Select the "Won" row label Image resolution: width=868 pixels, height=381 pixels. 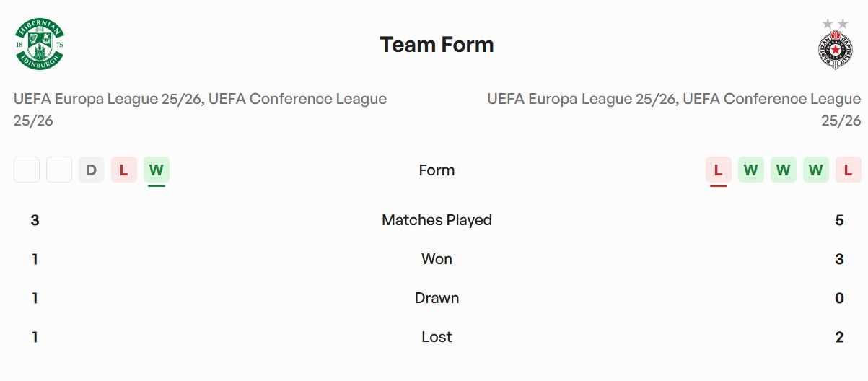pyautogui.click(x=437, y=259)
